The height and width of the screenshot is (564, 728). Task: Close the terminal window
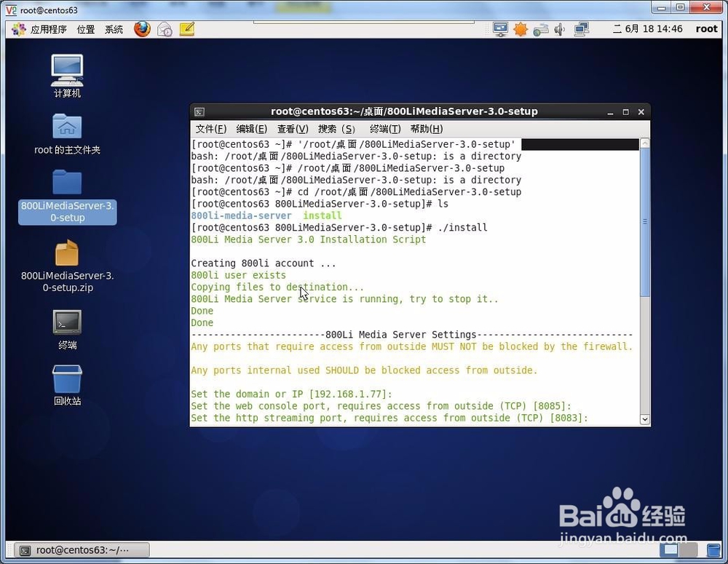point(641,112)
